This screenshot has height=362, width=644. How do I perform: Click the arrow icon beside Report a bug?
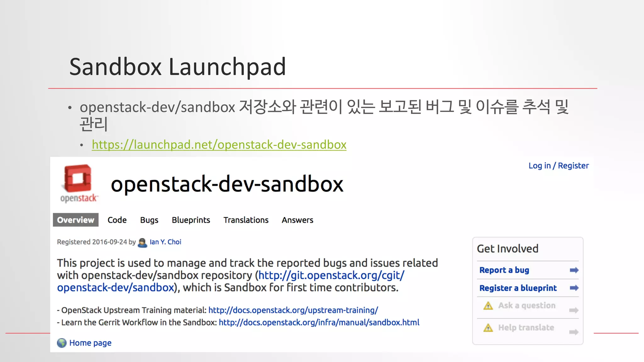click(574, 270)
